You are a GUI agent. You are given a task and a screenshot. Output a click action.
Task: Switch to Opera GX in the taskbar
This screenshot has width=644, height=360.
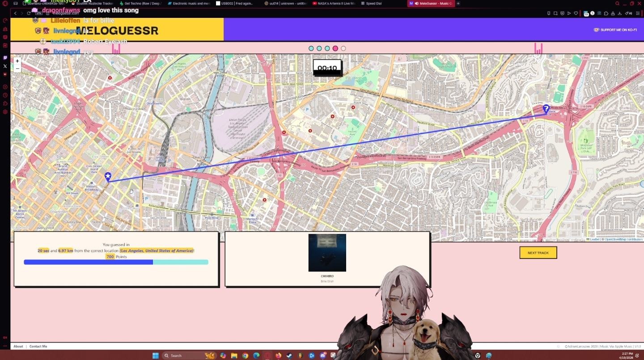267,356
